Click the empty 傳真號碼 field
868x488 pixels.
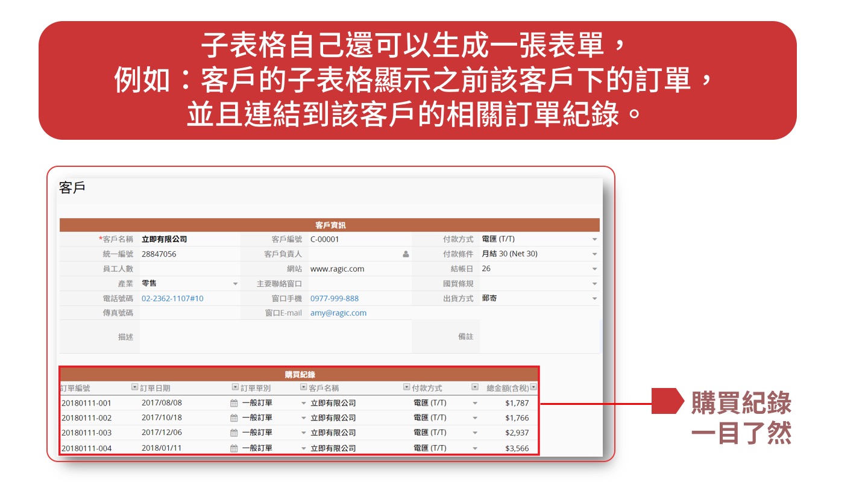[189, 313]
